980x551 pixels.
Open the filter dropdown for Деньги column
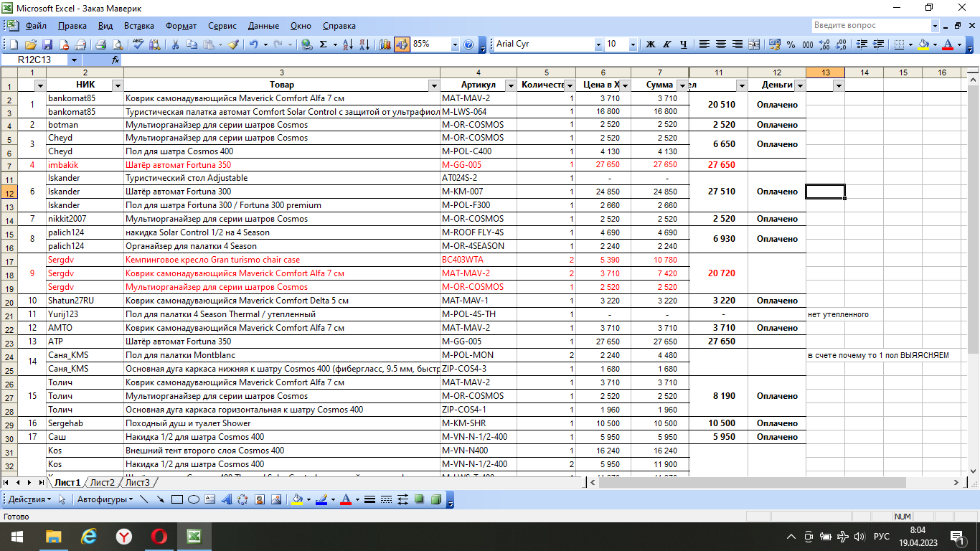click(x=800, y=85)
